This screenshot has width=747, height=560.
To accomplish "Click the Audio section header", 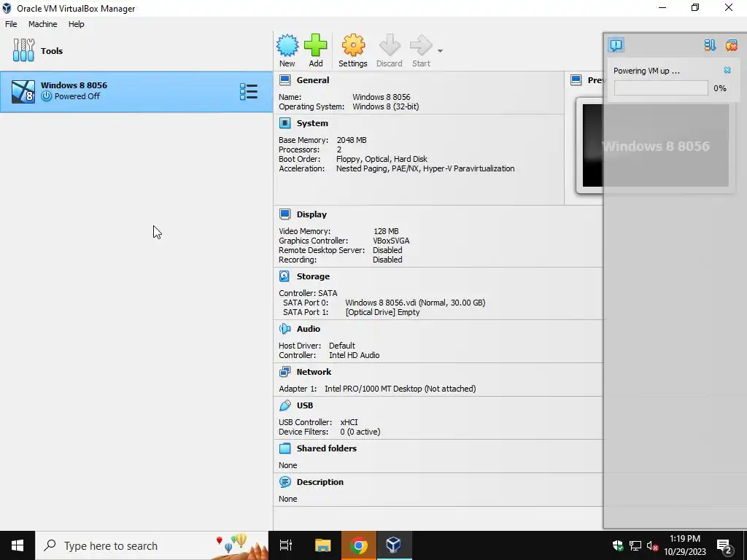I will click(309, 329).
